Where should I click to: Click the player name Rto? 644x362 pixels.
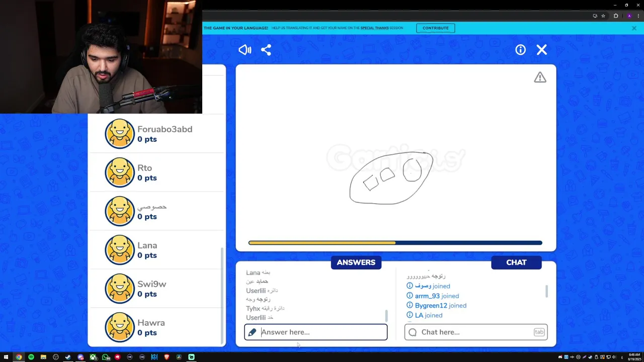(x=144, y=168)
